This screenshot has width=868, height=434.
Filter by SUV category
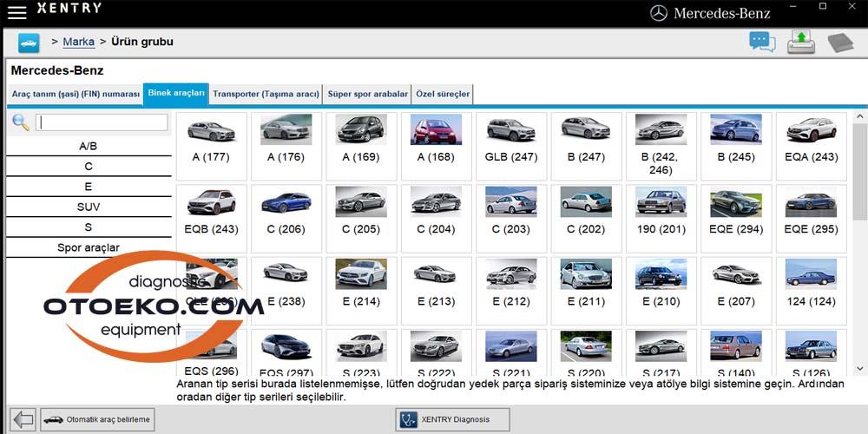click(89, 207)
